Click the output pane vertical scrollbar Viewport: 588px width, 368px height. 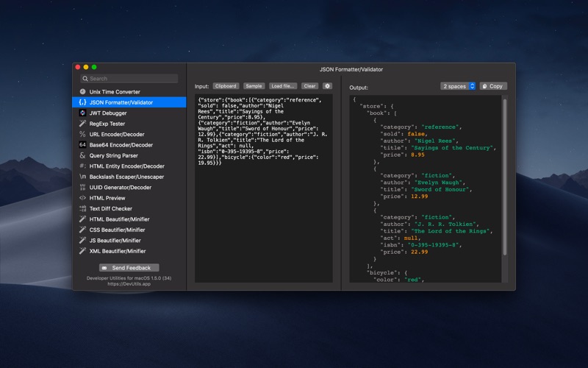pos(505,177)
